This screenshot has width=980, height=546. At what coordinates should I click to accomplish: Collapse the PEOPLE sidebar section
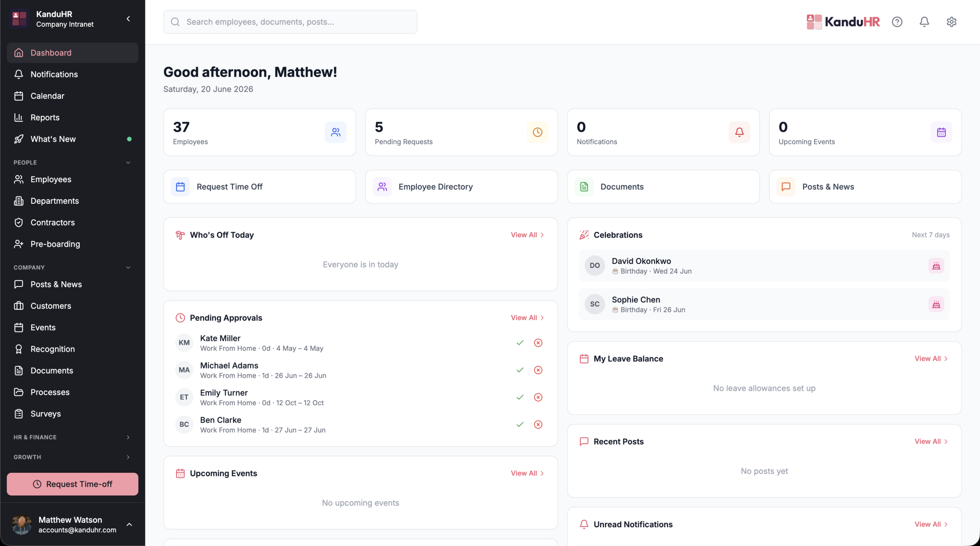[x=128, y=162]
